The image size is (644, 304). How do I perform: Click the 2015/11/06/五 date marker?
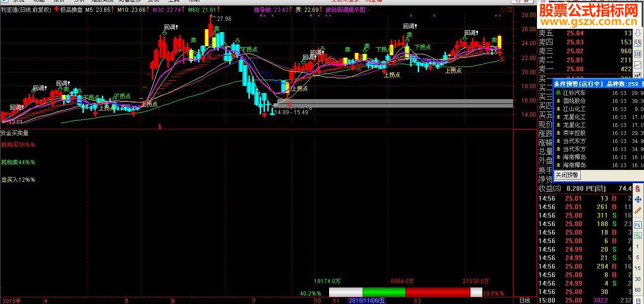367,300
